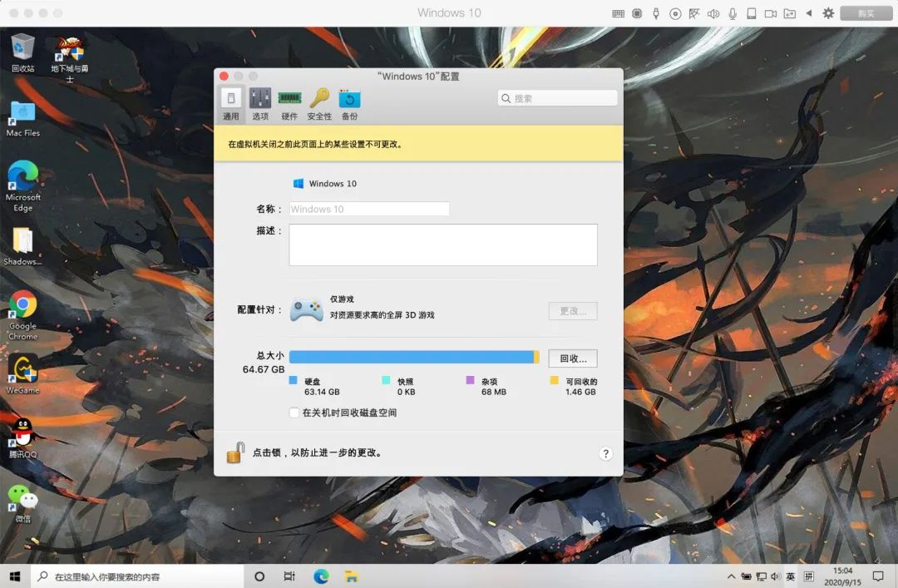The height and width of the screenshot is (588, 898).
Task: Click the keyboard icon in Parallels toolbar
Action: pyautogui.click(x=618, y=13)
